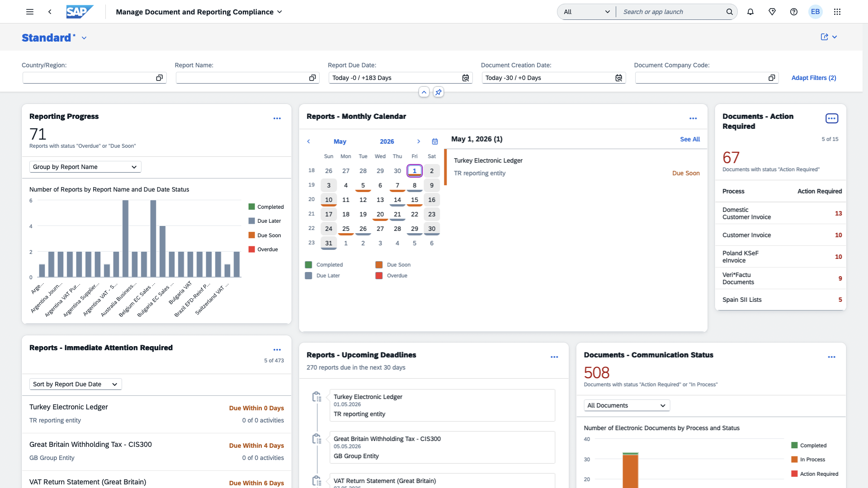Open Documents Action Required card options
This screenshot has width=868, height=488.
[832, 118]
